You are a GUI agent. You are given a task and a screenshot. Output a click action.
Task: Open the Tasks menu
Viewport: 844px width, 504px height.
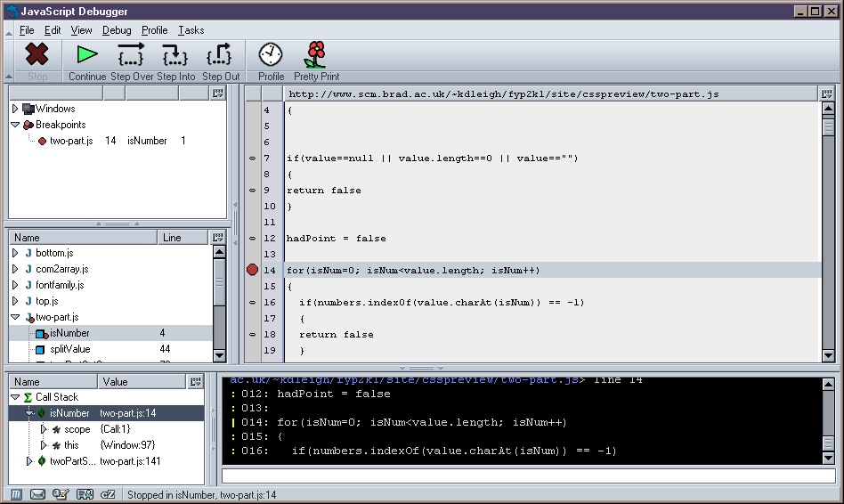[191, 30]
